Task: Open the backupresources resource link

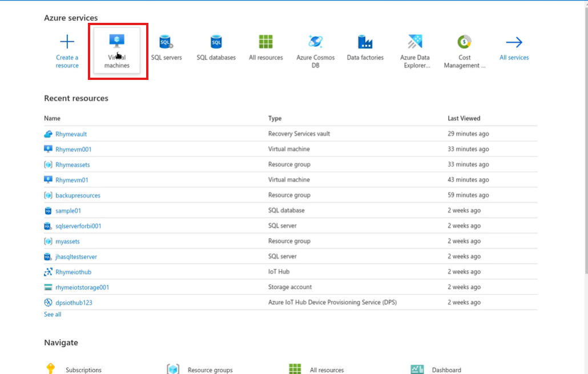Action: [78, 195]
